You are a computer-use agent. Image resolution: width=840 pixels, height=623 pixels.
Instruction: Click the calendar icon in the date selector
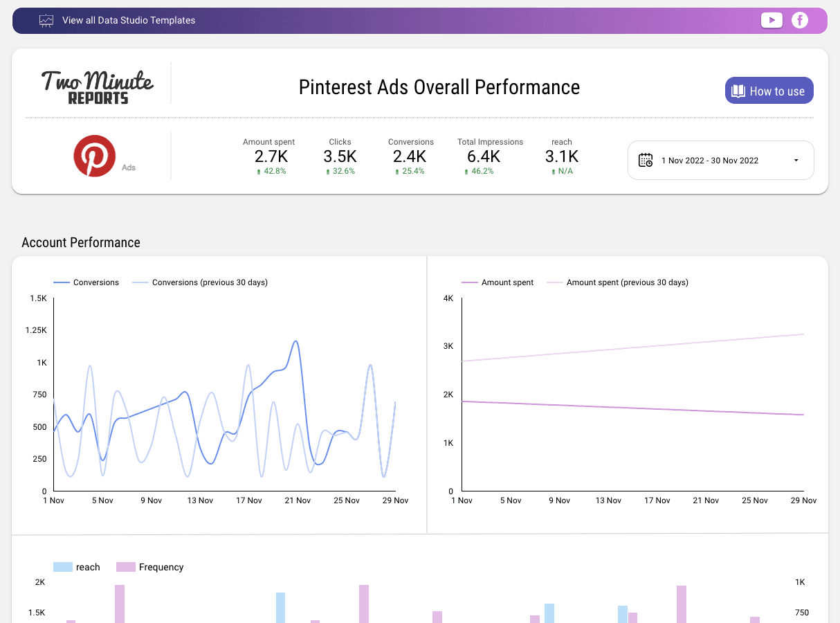(x=646, y=160)
